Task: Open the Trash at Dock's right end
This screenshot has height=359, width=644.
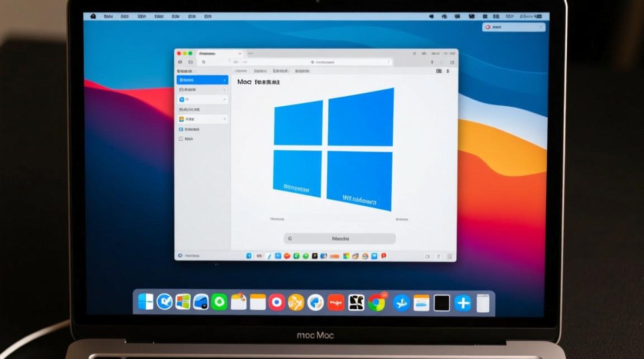Action: coord(483,303)
